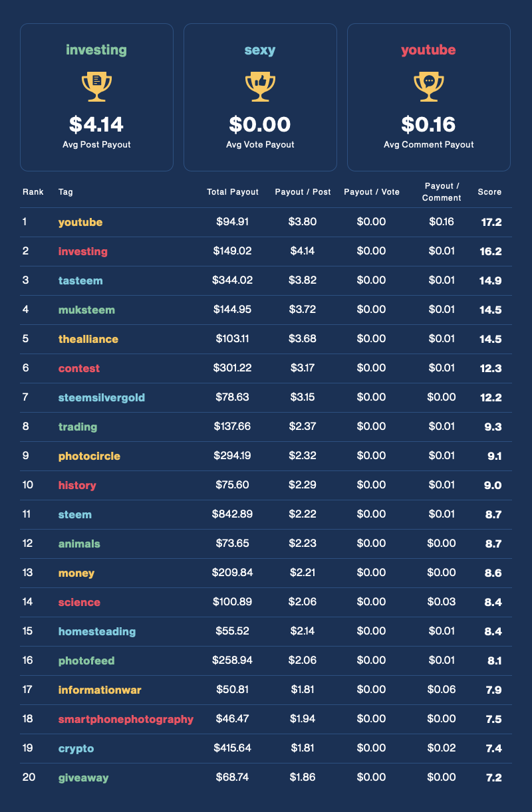The image size is (532, 812).
Task: Sort table by the Total Payout column header
Action: [x=232, y=192]
